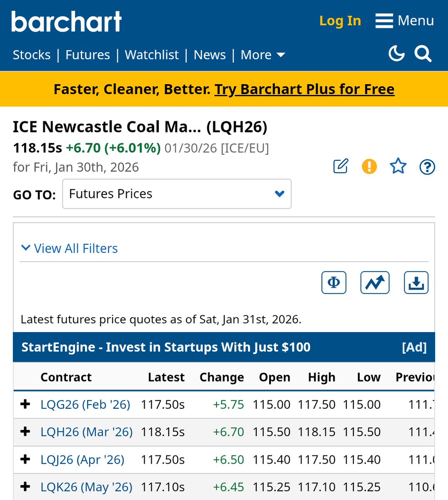Open the search magnifier icon

(423, 54)
